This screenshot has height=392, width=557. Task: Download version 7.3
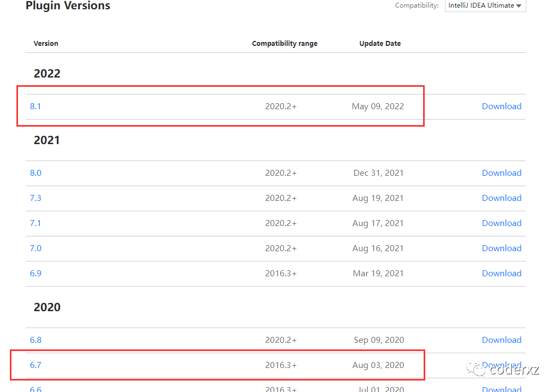coord(502,198)
